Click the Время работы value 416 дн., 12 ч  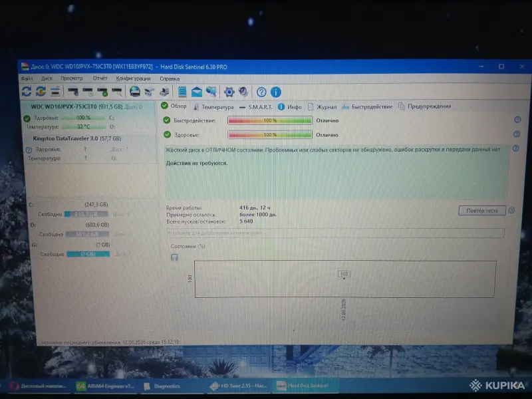(255, 207)
